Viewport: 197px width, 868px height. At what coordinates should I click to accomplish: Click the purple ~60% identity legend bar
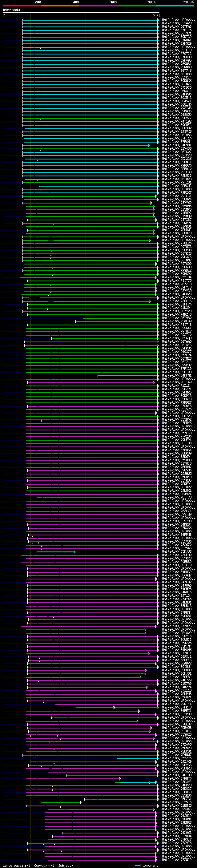pyautogui.click(x=99, y=6)
